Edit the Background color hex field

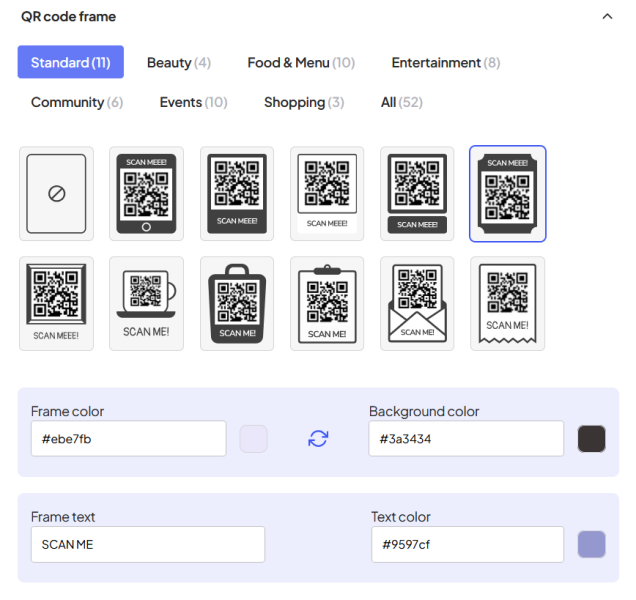coord(466,439)
